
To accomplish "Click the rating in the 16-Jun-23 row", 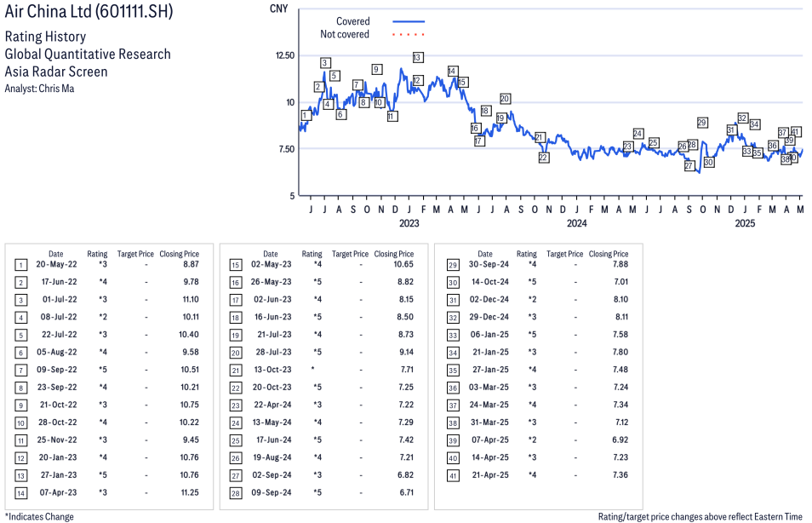I will coord(317,317).
